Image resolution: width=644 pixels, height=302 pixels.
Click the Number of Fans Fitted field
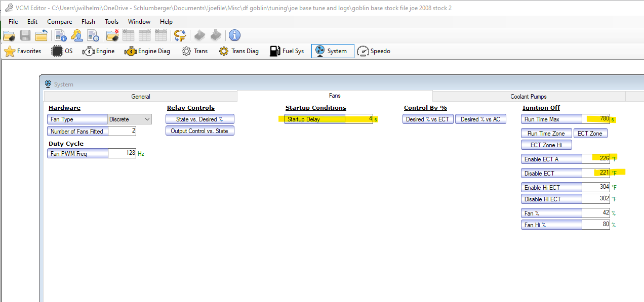pyautogui.click(x=122, y=131)
